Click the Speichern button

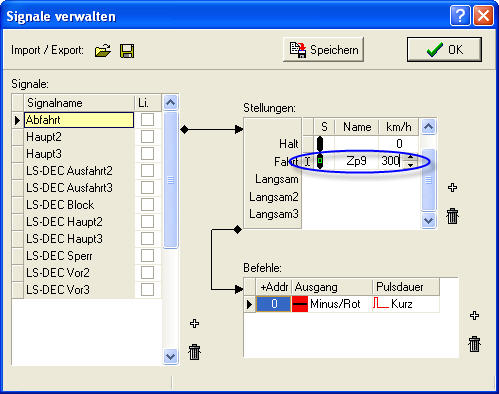click(323, 50)
